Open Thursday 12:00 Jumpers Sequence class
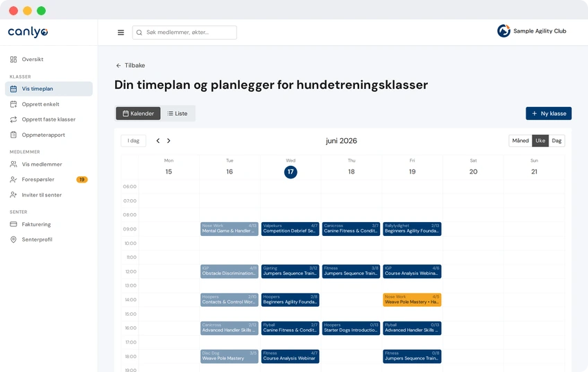 351,271
